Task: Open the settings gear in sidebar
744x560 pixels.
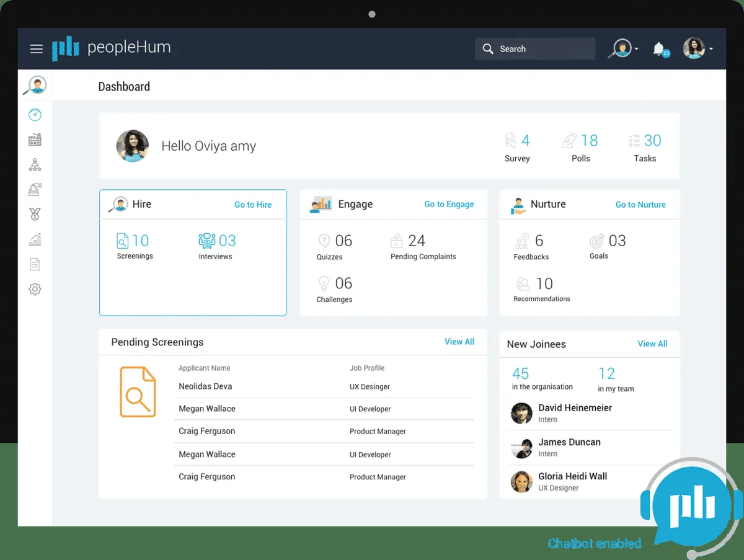Action: [35, 289]
